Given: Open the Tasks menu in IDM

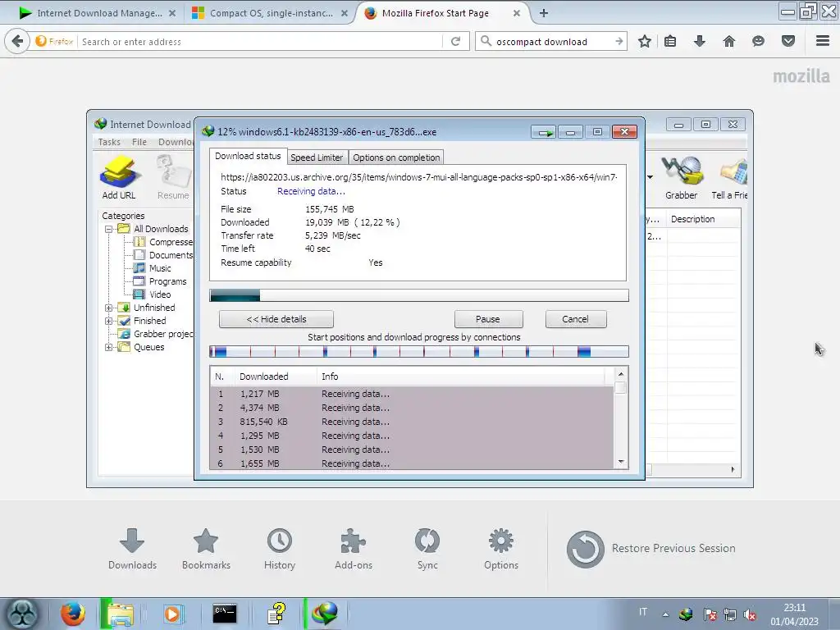Looking at the screenshot, I should click(x=109, y=142).
